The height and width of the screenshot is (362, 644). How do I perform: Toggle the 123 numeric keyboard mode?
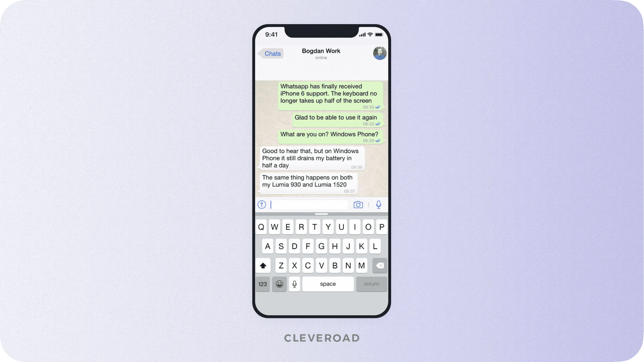263,284
